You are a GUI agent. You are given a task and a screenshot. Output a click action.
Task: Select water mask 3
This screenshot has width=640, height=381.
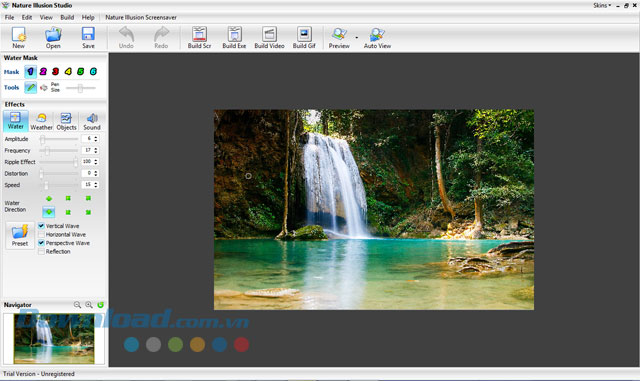pyautogui.click(x=56, y=71)
